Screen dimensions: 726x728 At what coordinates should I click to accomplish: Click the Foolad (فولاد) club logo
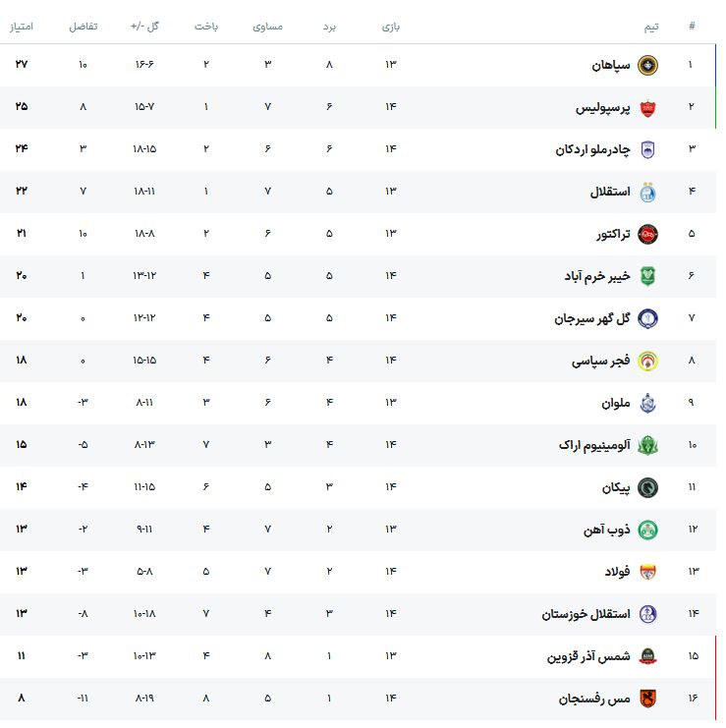click(647, 572)
